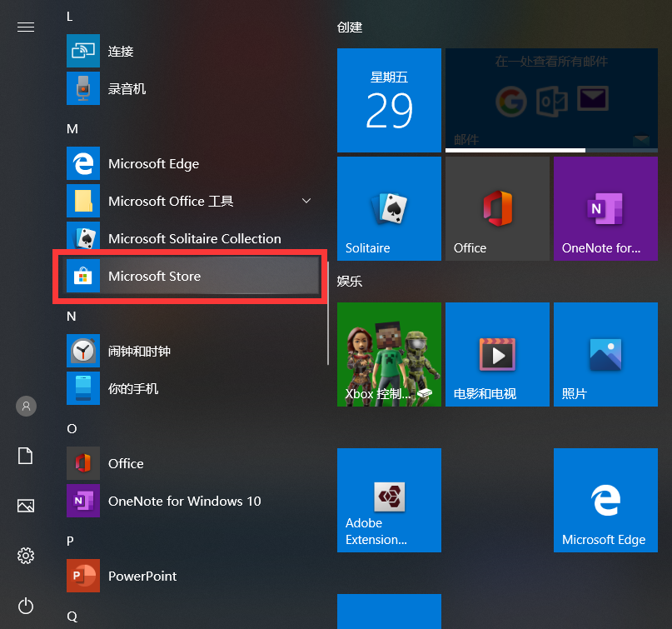Open the Xbox 控制台 tile

point(389,354)
